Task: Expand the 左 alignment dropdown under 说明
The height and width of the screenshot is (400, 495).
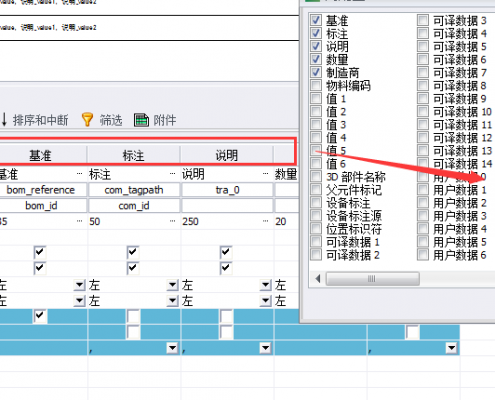Action: (266, 285)
